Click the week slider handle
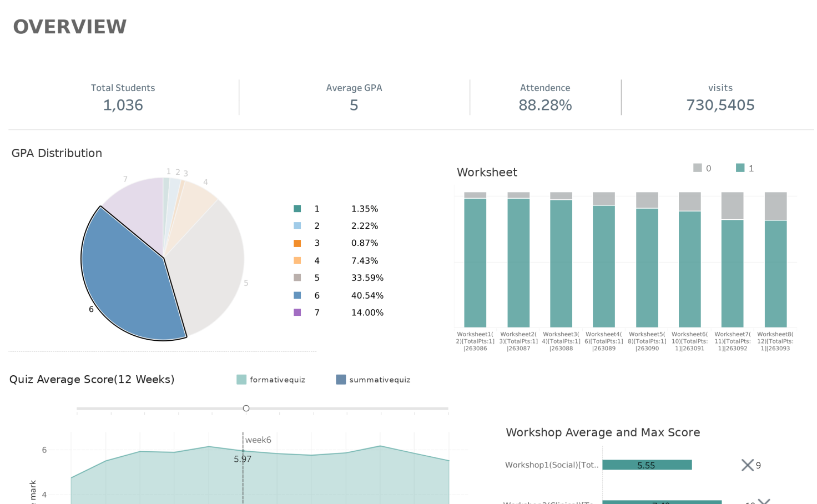Image resolution: width=817 pixels, height=504 pixels. click(x=246, y=409)
